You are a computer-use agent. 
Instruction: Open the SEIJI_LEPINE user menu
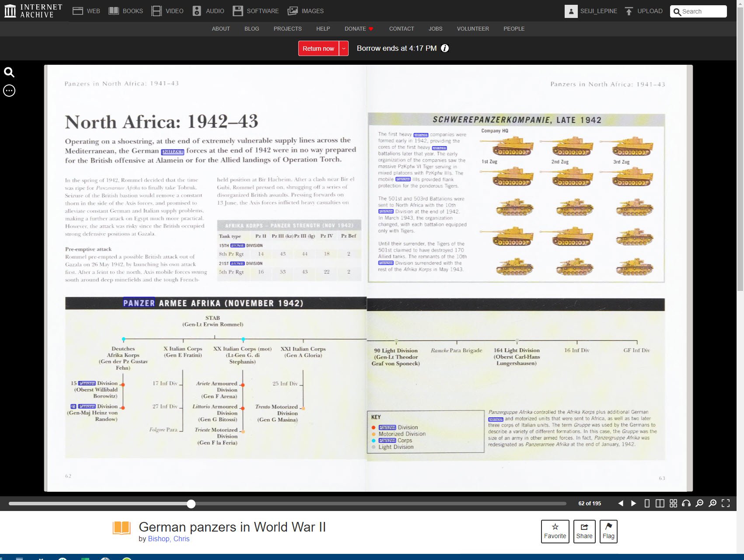591,11
